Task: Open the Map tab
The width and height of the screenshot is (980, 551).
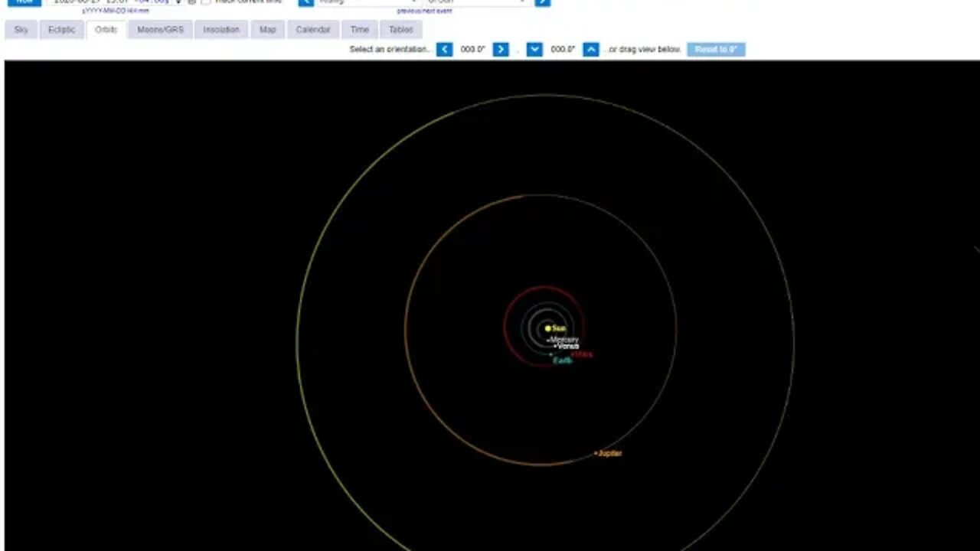Action: (267, 30)
